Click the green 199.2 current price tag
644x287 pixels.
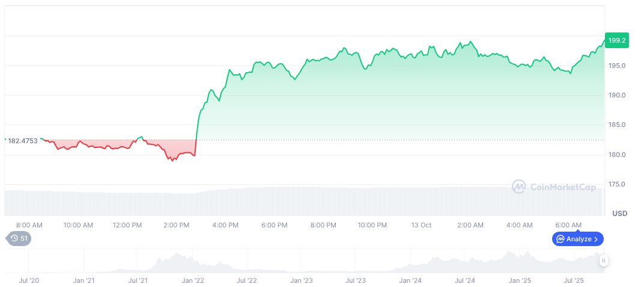617,40
